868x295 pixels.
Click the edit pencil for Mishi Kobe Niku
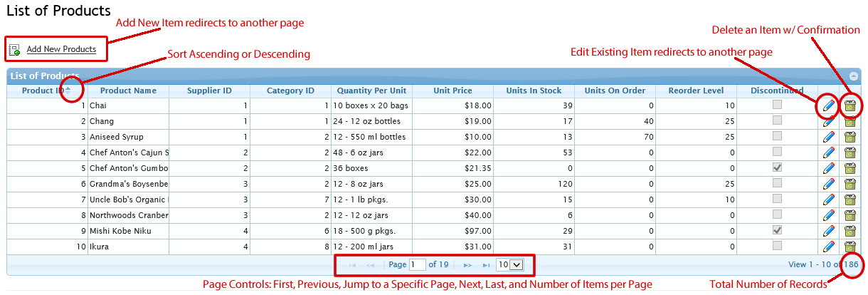pyautogui.click(x=828, y=231)
